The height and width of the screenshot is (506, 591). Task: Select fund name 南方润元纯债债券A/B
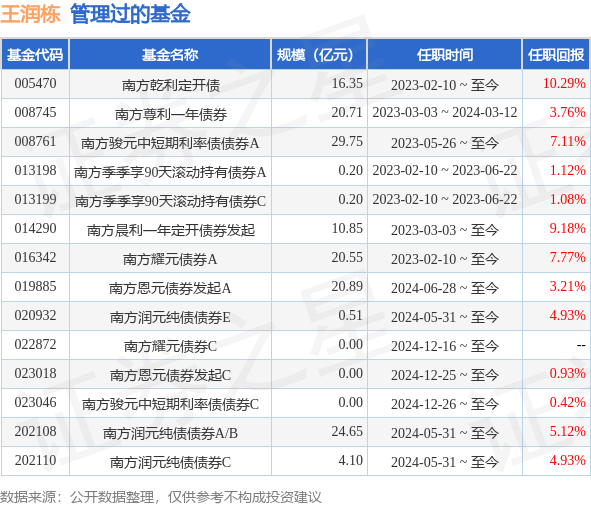[x=170, y=434]
